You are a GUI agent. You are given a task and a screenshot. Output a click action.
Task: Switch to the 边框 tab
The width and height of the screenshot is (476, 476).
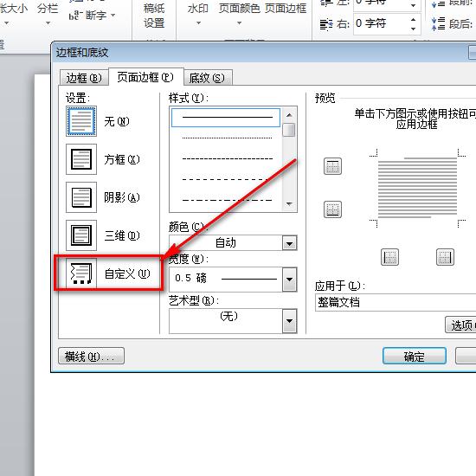(x=84, y=78)
